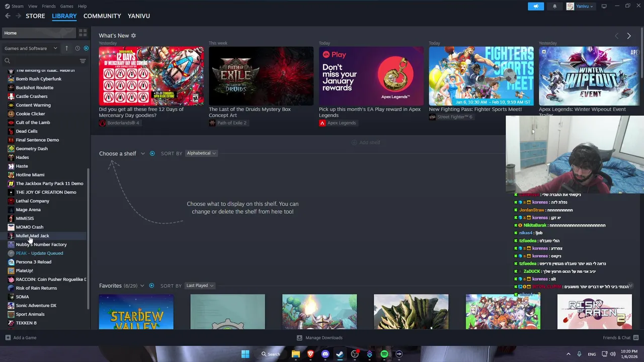
Task: Expand Favorites shelf chevron
Action: coord(142,286)
